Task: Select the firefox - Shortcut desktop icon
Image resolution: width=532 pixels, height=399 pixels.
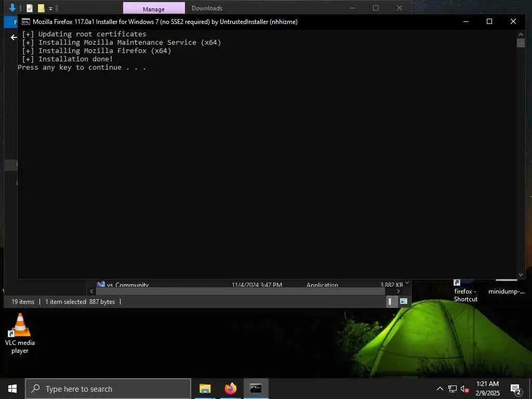Action: [x=465, y=291]
